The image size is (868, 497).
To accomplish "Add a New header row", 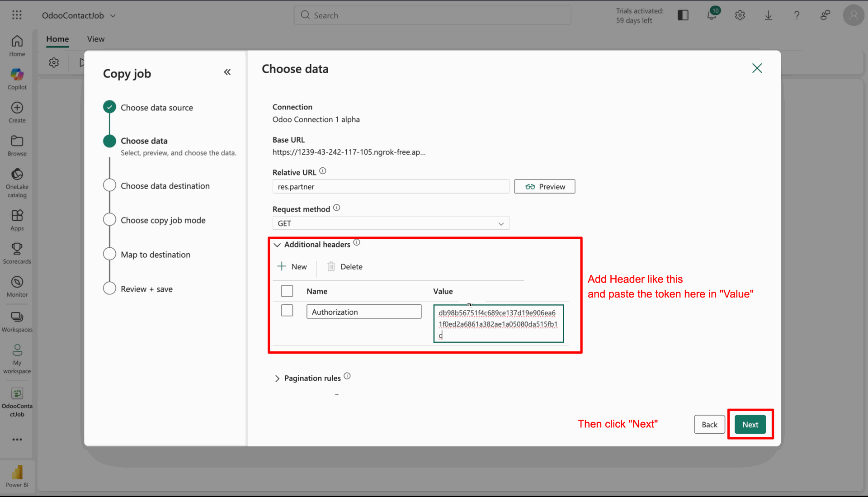I will [x=292, y=266].
